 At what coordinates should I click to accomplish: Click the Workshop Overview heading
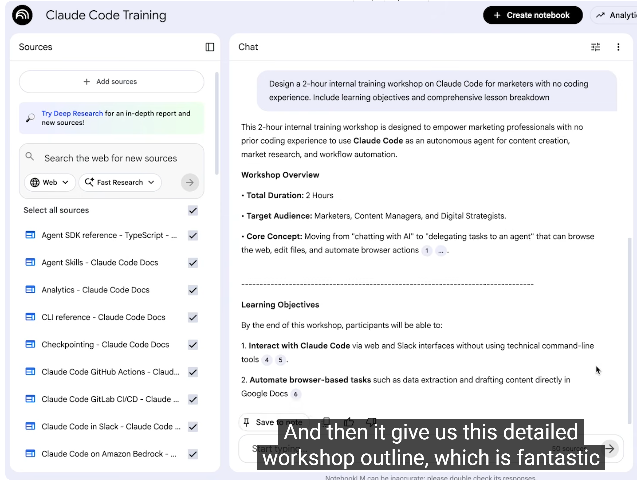(x=280, y=175)
